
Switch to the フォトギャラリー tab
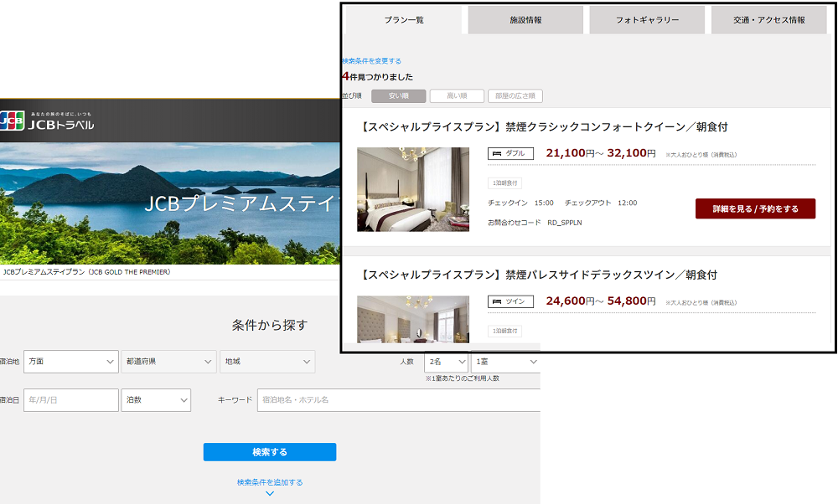point(647,20)
